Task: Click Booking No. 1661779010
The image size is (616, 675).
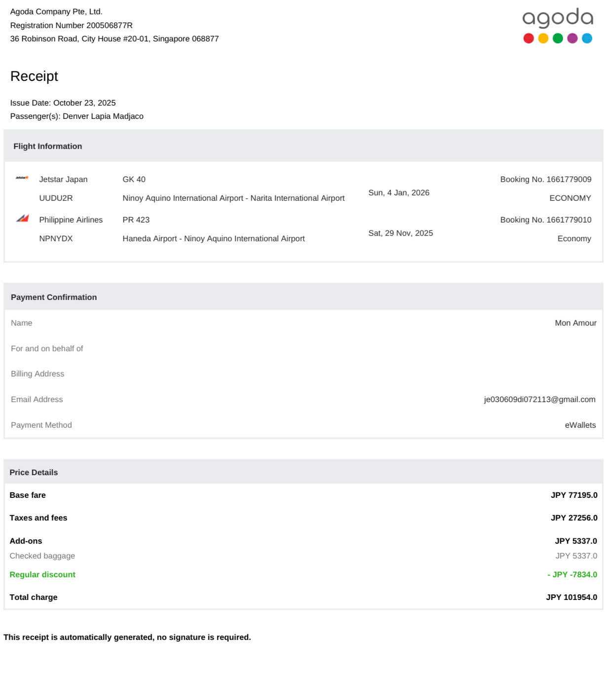Action: click(545, 220)
